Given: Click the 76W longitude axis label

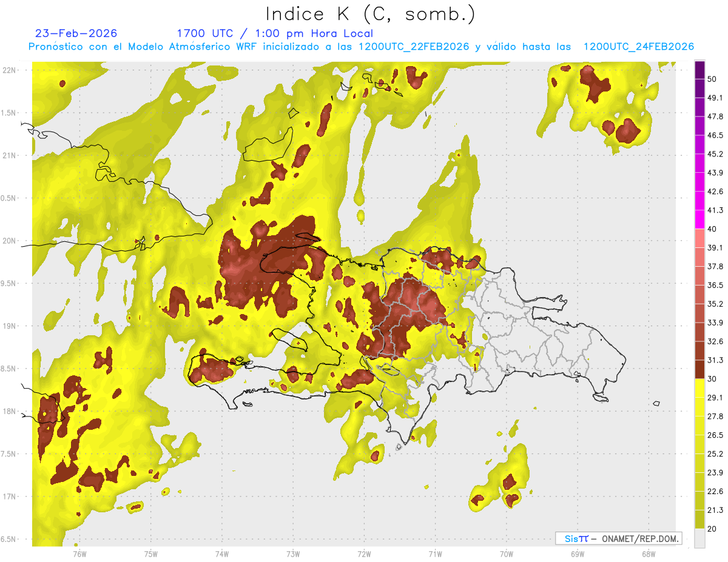Looking at the screenshot, I should pos(79,554).
